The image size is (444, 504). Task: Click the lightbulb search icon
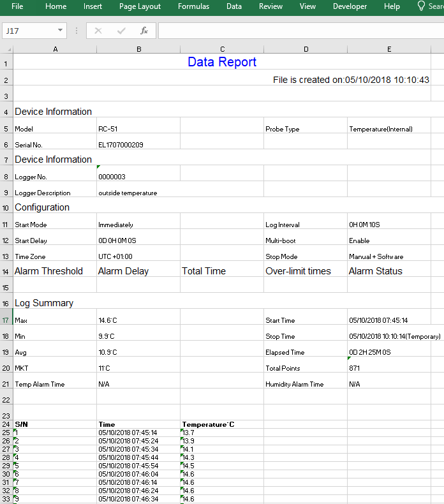(421, 6)
